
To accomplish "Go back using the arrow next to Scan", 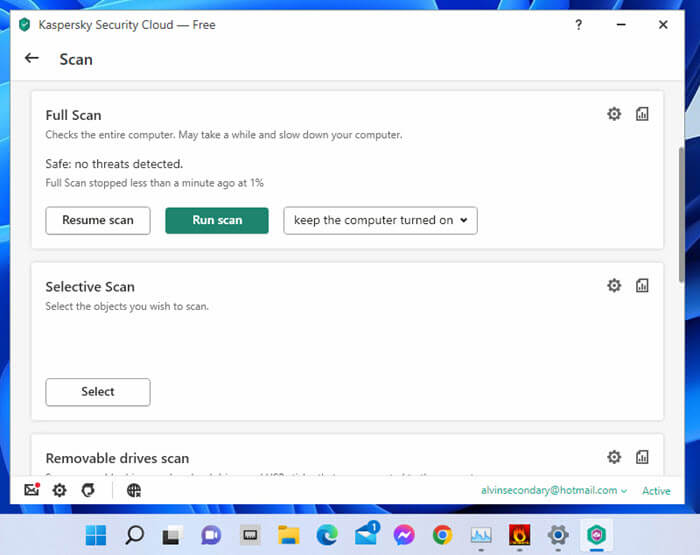I will tap(32, 58).
